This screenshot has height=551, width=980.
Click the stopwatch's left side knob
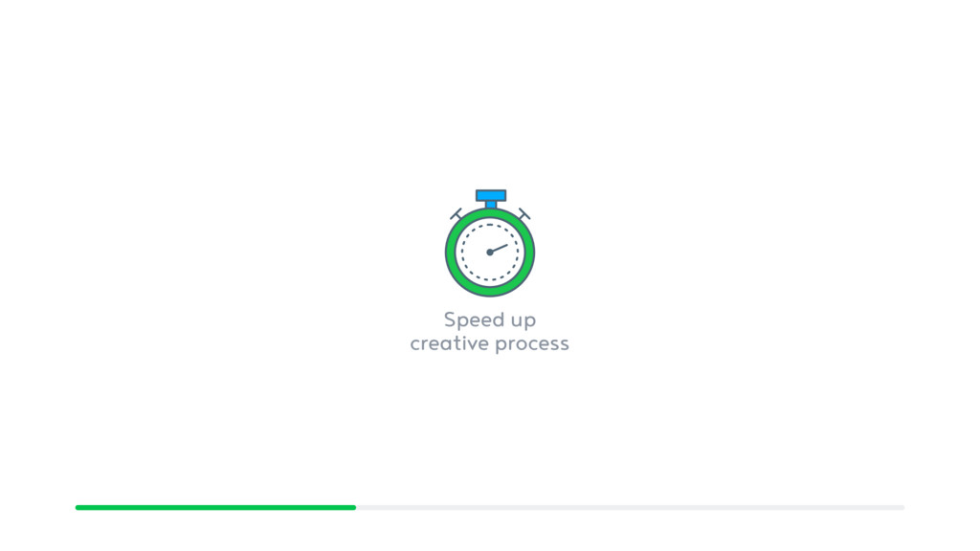coord(457,214)
